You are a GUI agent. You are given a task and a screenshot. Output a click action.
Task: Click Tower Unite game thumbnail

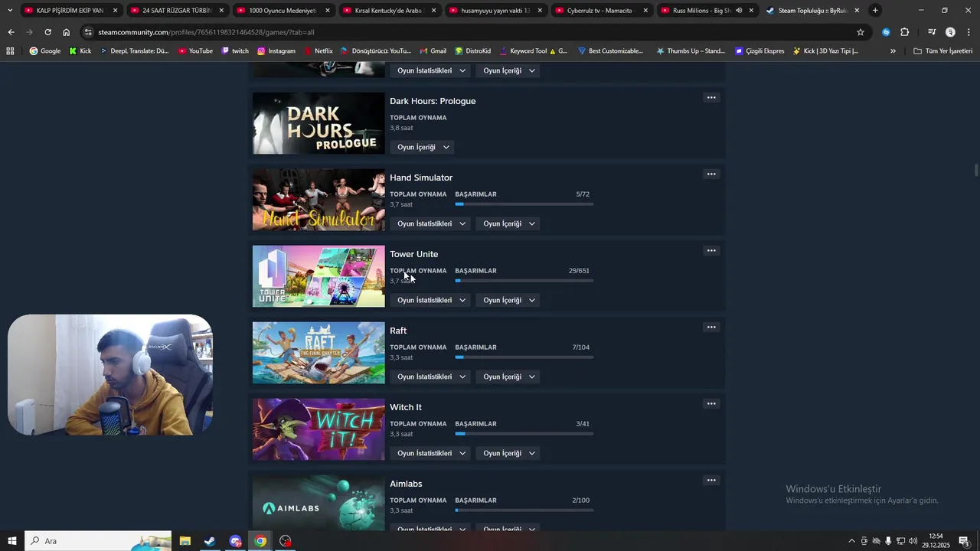pyautogui.click(x=318, y=276)
